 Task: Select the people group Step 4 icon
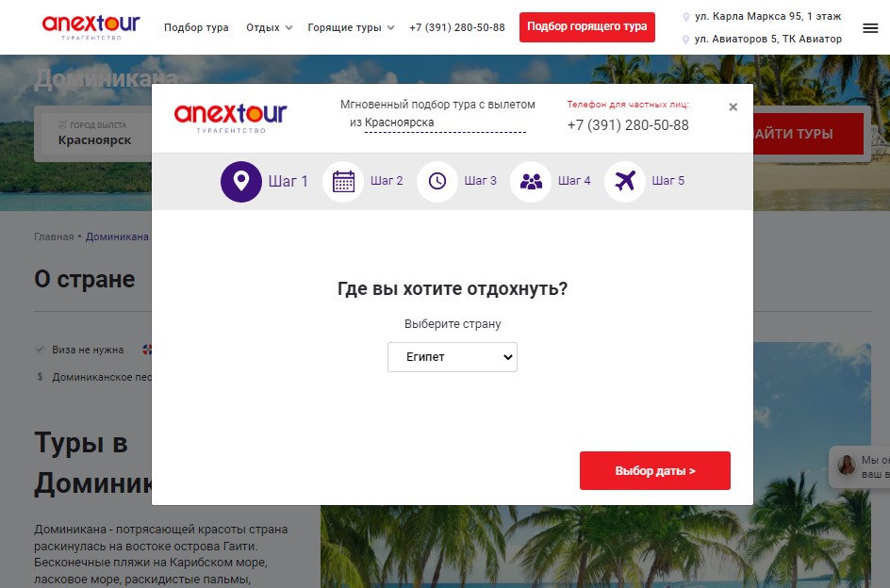(x=531, y=182)
